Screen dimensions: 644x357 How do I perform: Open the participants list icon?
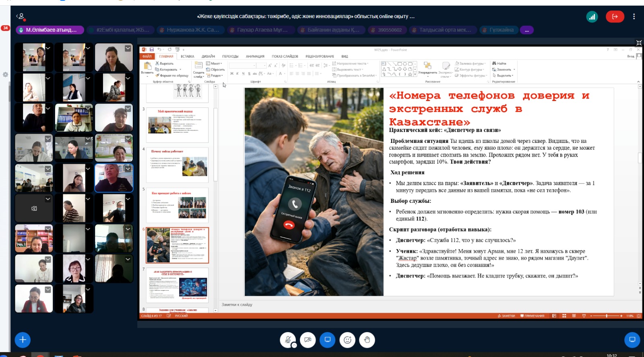(x=21, y=17)
